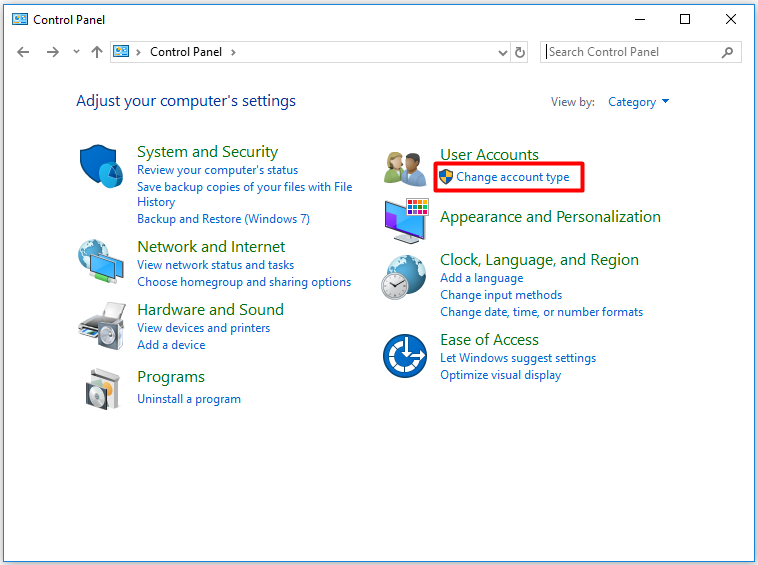This screenshot has width=758, height=565.
Task: Open the Ease of Access icon
Action: pos(405,355)
